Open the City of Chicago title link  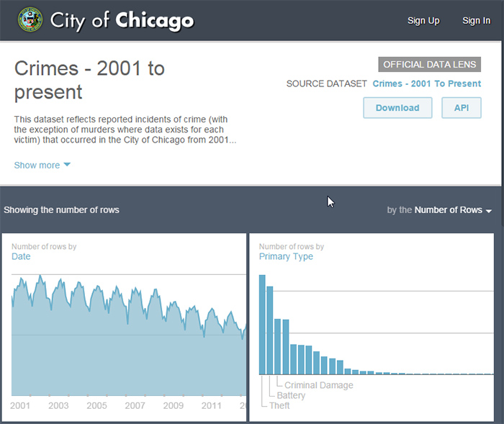(122, 21)
